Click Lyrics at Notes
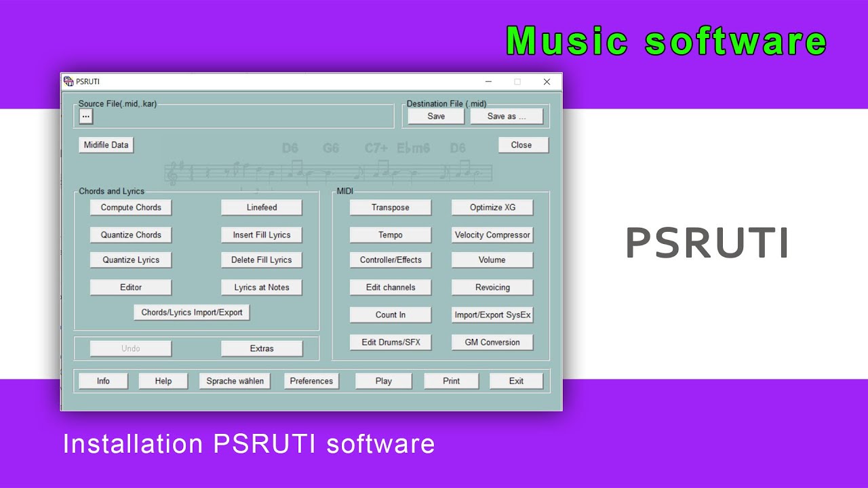868x488 pixels. pyautogui.click(x=262, y=287)
